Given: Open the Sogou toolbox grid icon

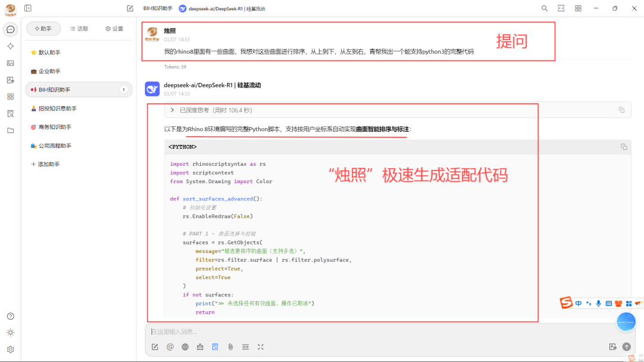Looking at the screenshot, I should pyautogui.click(x=629, y=303).
